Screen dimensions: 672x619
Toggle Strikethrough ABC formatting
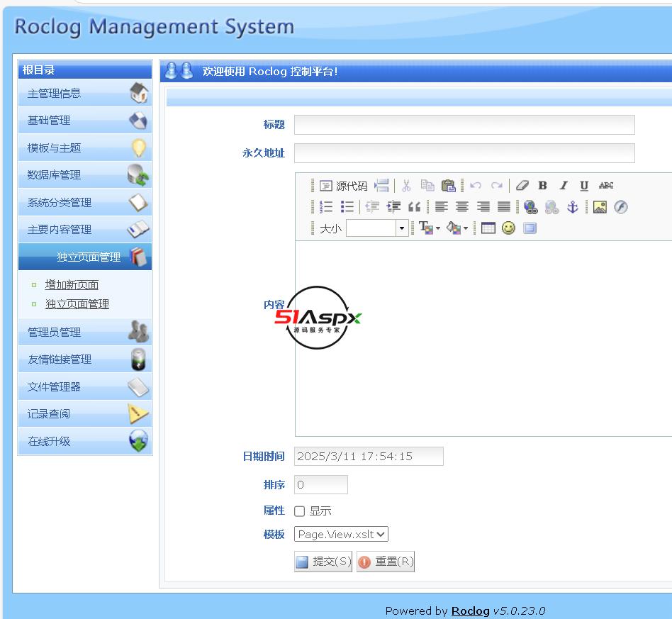[606, 186]
